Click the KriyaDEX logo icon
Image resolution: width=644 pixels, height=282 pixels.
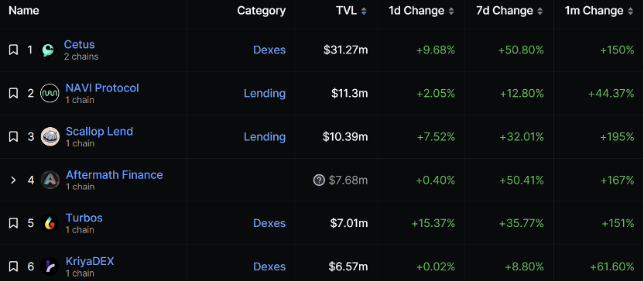50,267
